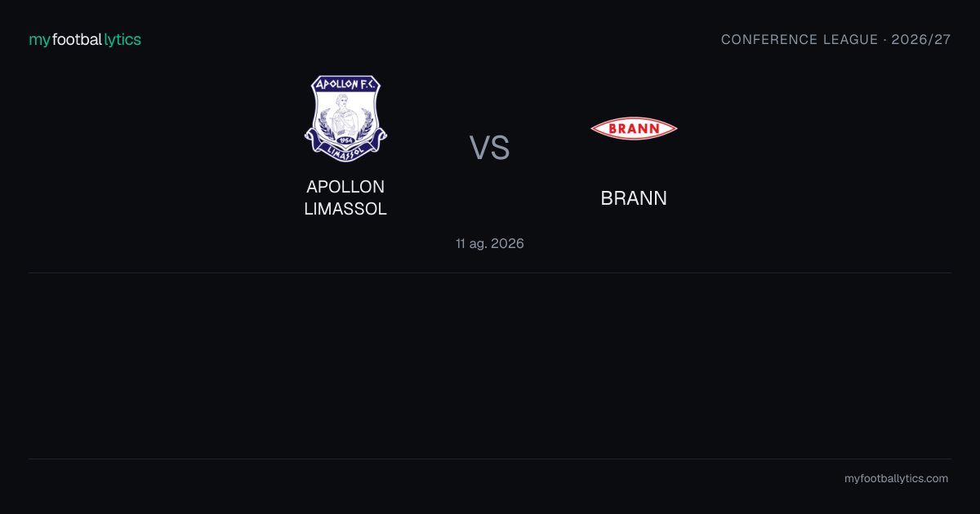Click the Apollon F.C. club crest
The width and height of the screenshot is (980, 514).
click(345, 118)
